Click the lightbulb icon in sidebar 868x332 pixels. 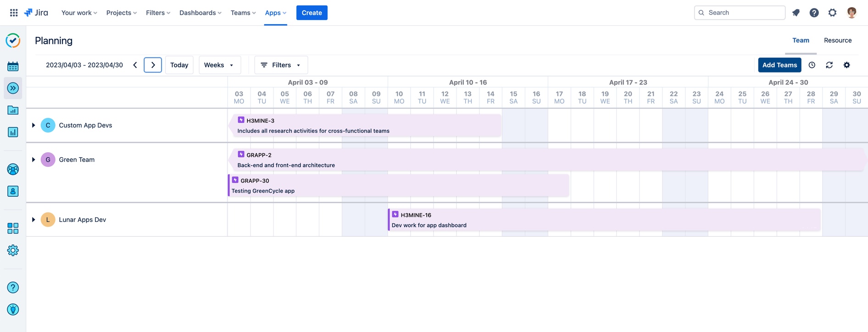13,310
